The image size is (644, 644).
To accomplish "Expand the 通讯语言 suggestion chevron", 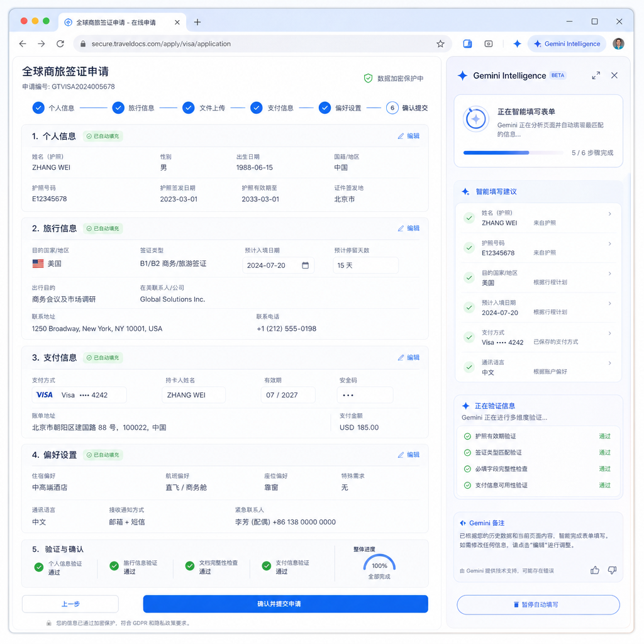I will [x=609, y=363].
